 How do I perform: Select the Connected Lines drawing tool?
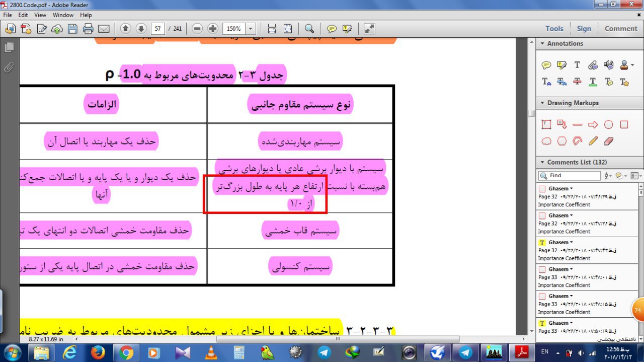pos(577,141)
